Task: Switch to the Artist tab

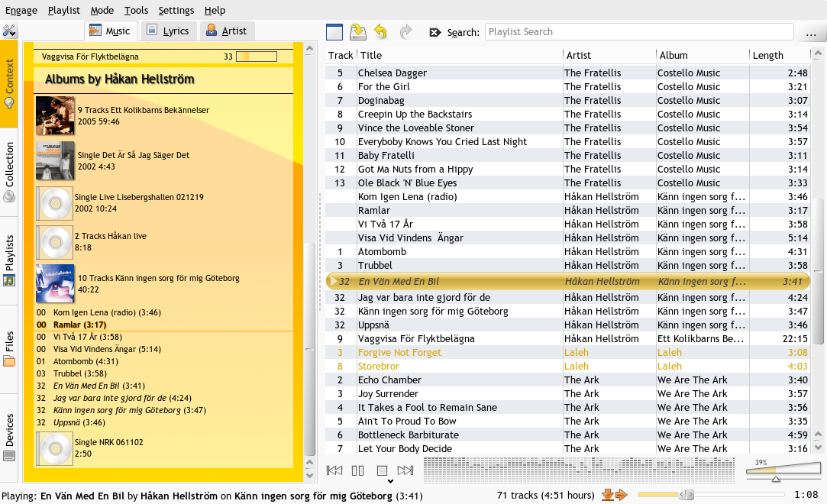Action: coord(227,31)
